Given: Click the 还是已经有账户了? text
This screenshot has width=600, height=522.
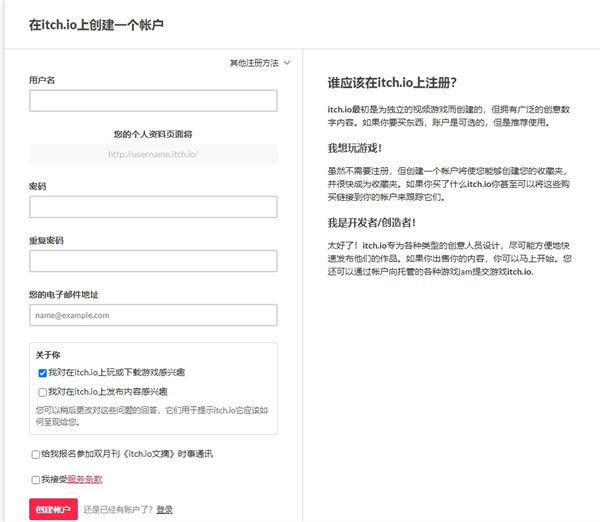Looking at the screenshot, I should [118, 510].
